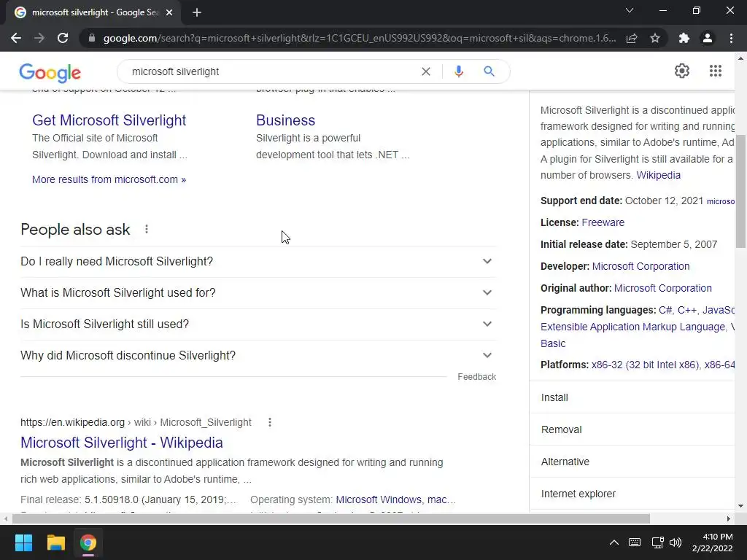
Task: Select the microsoft silverlight browser tab
Action: [x=93, y=13]
